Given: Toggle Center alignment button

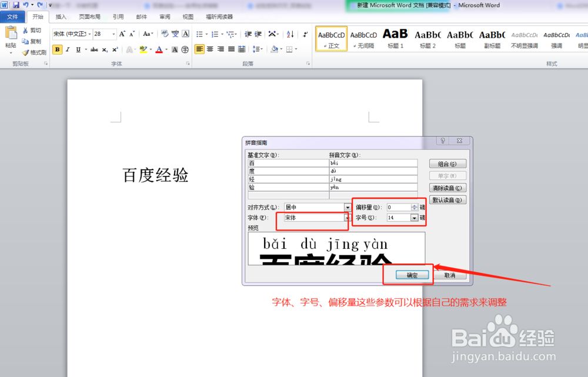Looking at the screenshot, I should [x=210, y=49].
